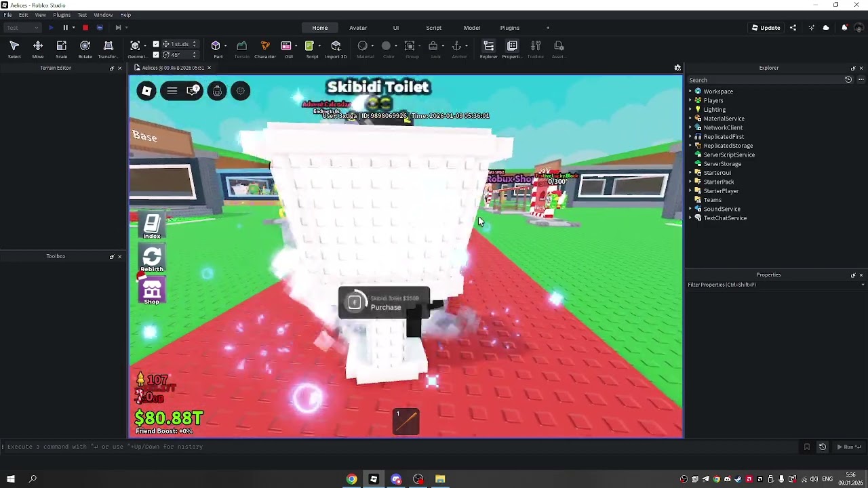Click Explorer filter history icon
The width and height of the screenshot is (868, 488).
(x=848, y=80)
